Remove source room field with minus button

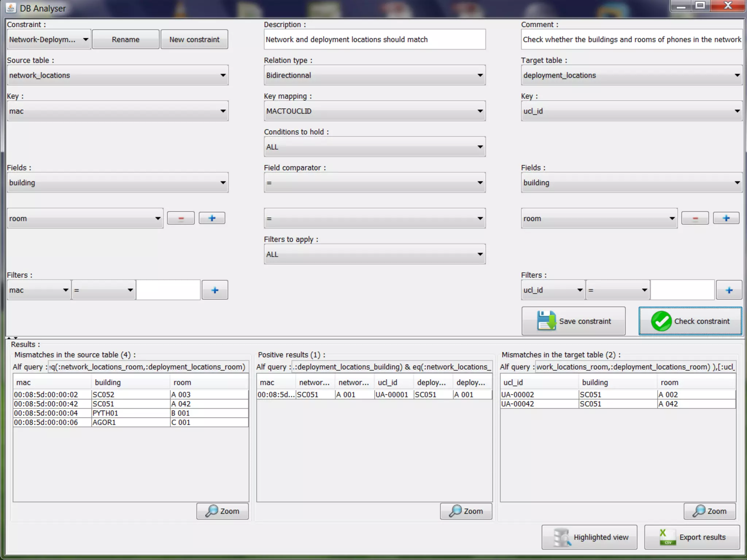pos(181,218)
